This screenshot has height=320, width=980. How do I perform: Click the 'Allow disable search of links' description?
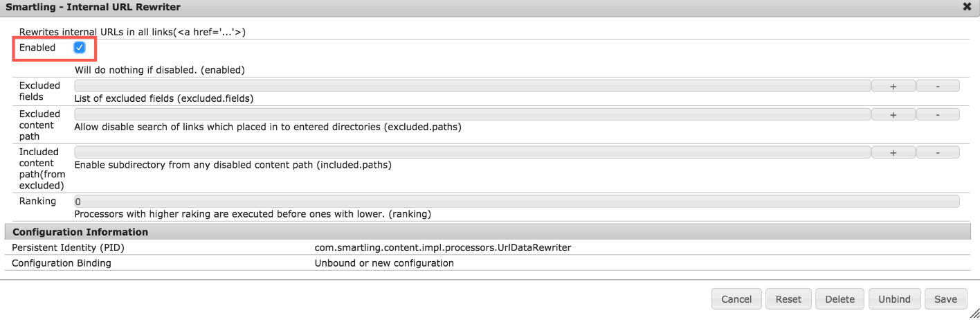tap(268, 127)
